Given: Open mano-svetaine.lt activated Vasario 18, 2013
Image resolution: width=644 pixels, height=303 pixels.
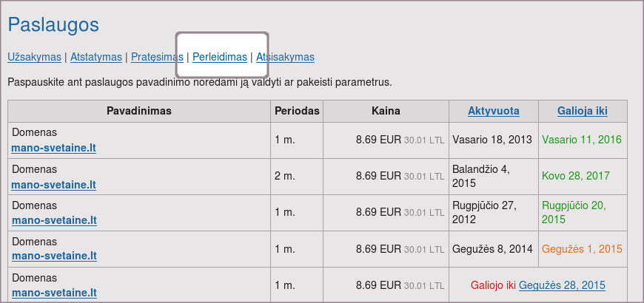Looking at the screenshot, I should (x=54, y=148).
